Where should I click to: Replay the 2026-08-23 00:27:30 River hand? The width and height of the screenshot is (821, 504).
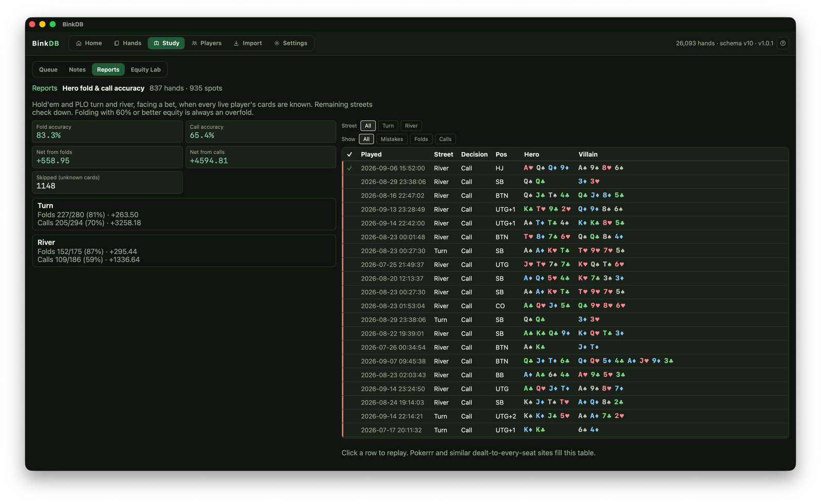[565, 292]
